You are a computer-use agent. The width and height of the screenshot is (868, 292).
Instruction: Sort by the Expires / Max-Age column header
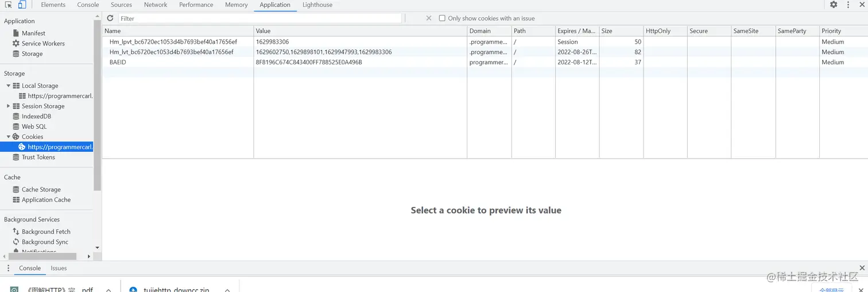tap(578, 31)
